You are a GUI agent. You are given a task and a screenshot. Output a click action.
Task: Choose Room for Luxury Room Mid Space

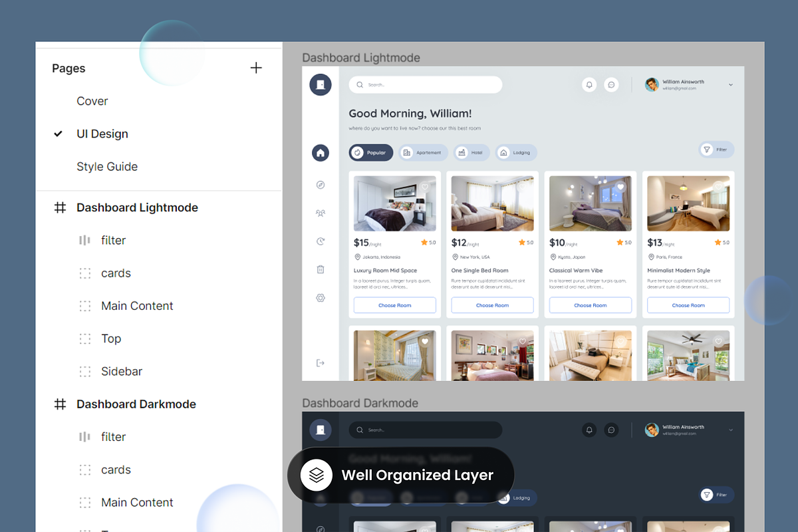coord(394,305)
